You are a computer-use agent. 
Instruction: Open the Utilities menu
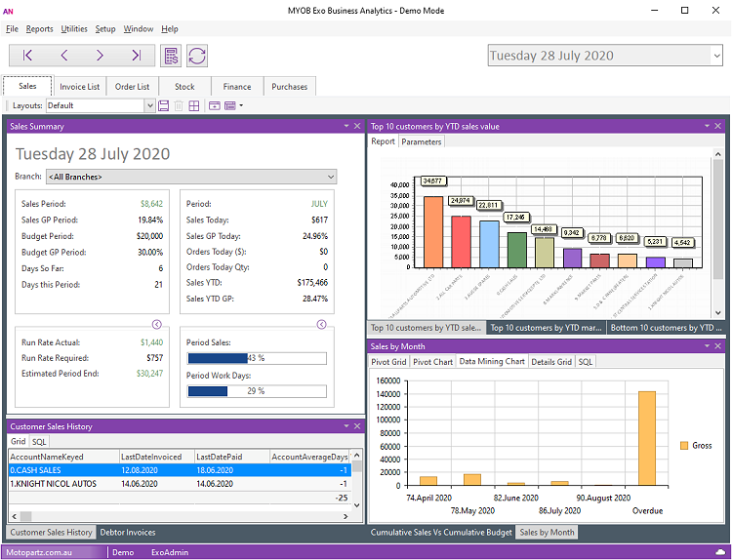pos(74,29)
